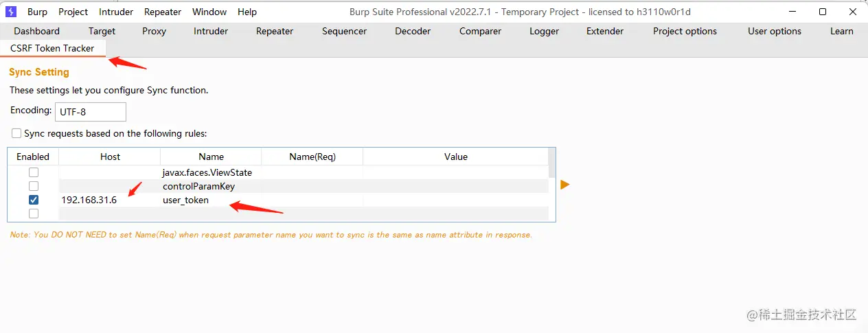Viewport: 868px width, 333px height.
Task: Click the Host column header
Action: click(110, 157)
